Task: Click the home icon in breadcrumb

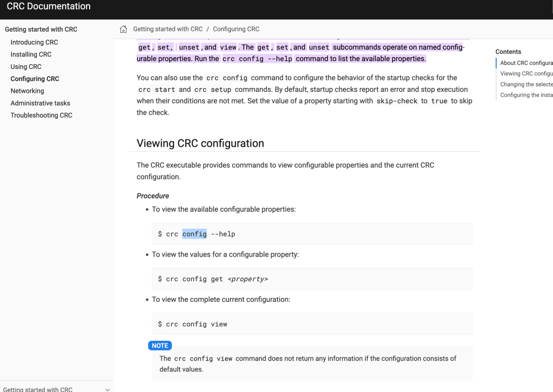Action: click(123, 29)
